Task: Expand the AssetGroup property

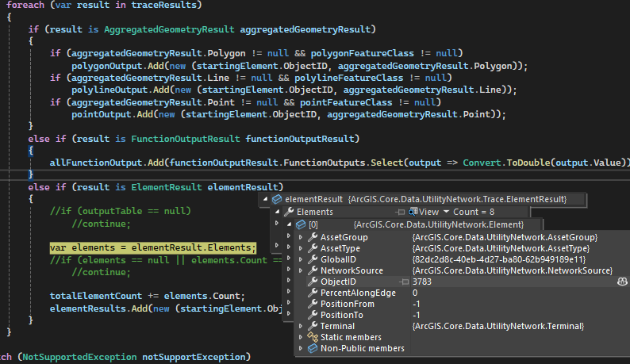Action: coord(301,237)
